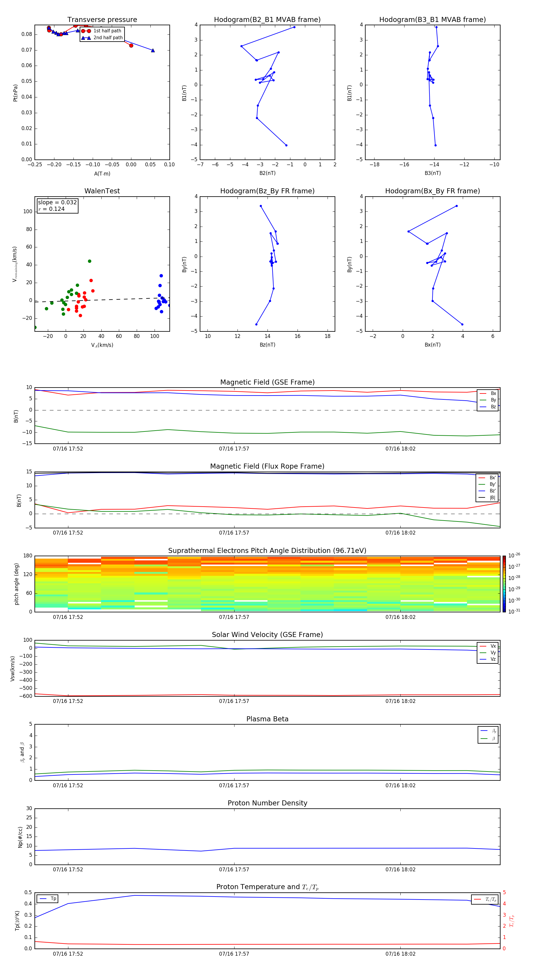
Task: Click the '07/16 17:57' tick under GSE magnetic field
Action: pos(234,449)
